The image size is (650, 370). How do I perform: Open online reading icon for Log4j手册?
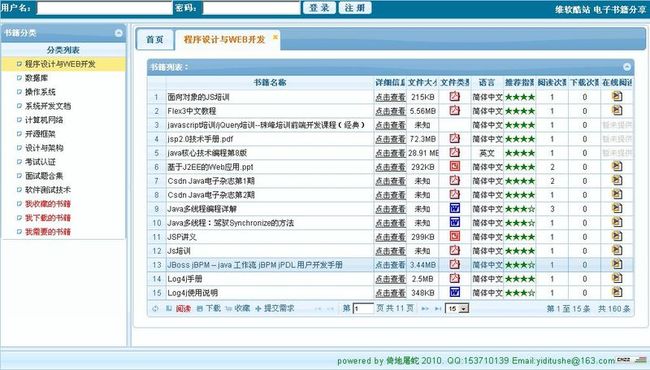tap(617, 278)
